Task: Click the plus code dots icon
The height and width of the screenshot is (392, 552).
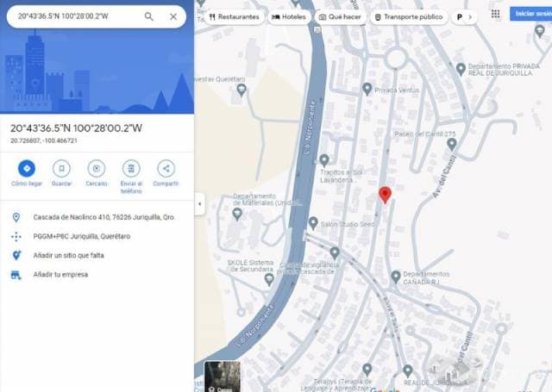Action: pos(16,236)
